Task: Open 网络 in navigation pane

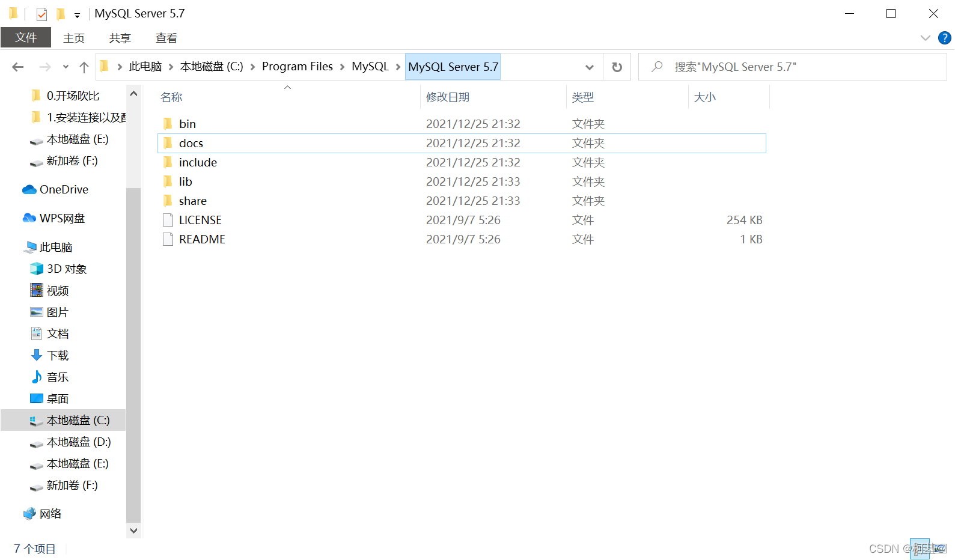Action: pyautogui.click(x=50, y=514)
